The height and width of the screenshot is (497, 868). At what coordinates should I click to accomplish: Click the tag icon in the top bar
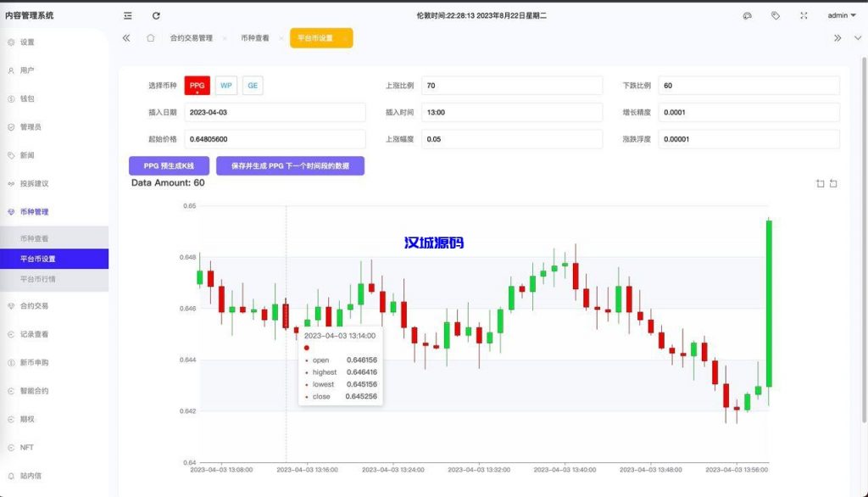click(776, 14)
